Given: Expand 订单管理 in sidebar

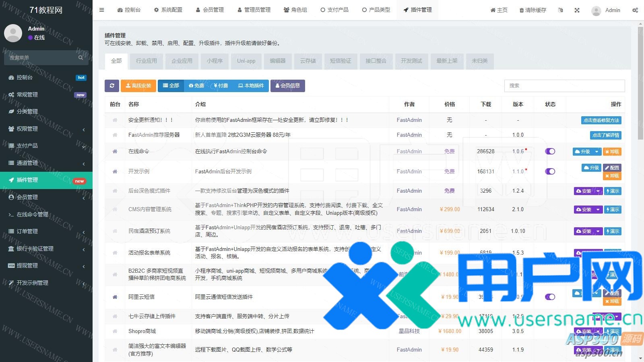Looking at the screenshot, I should [46, 231].
